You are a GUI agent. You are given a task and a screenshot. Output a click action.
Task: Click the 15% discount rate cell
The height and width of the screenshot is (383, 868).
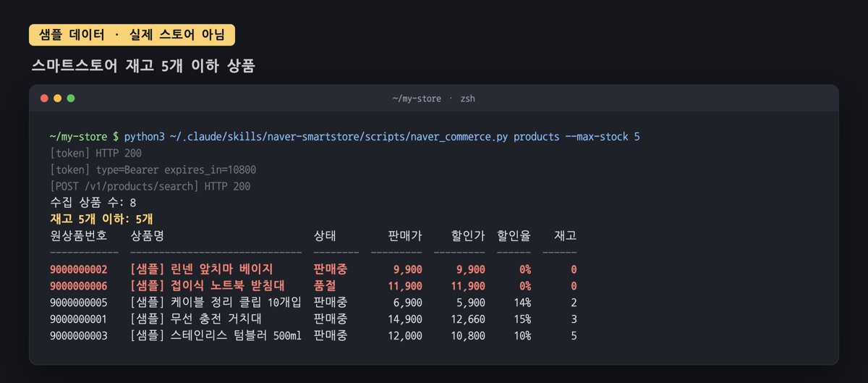522,319
